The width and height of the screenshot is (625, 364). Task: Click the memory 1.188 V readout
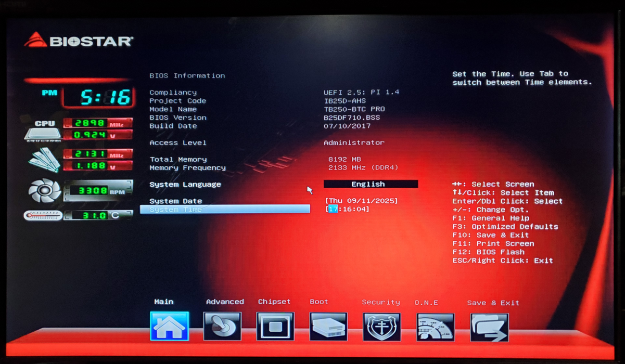coord(98,166)
